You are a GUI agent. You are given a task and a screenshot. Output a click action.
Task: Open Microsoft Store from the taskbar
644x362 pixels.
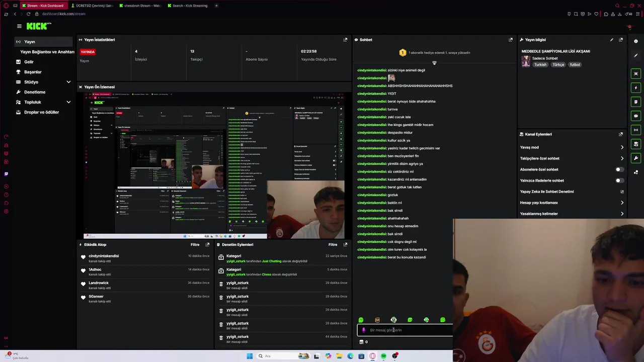click(361, 356)
